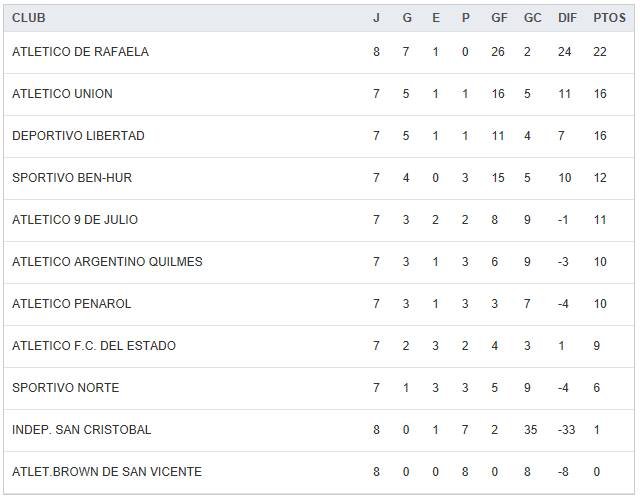Select INDEP. SAN CRISTOBAL club name
Viewport: 640px width, 499px height.
(82, 430)
